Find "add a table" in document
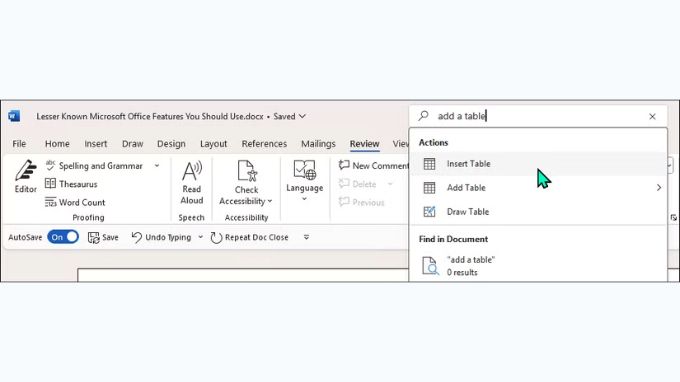 (538, 266)
